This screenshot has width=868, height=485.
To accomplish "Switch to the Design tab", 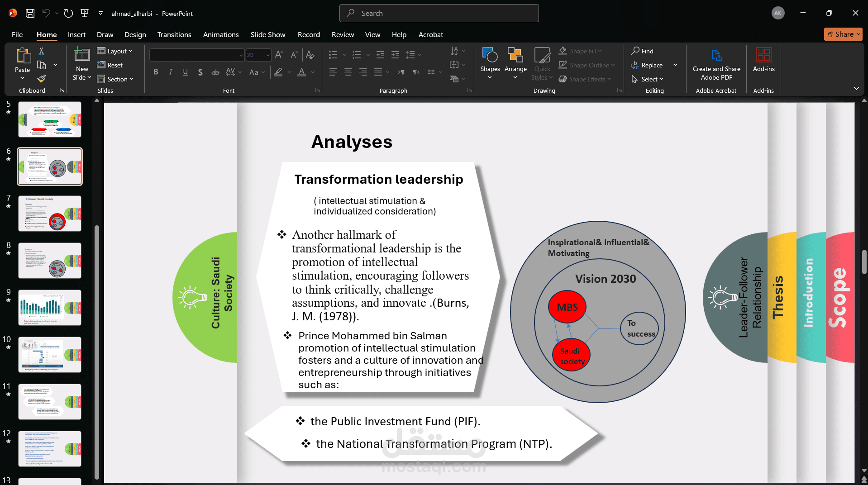I will [x=135, y=34].
